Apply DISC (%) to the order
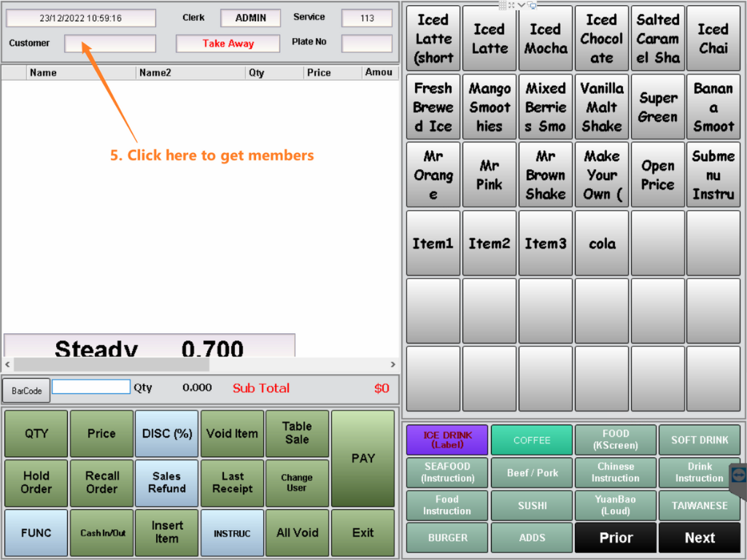 pyautogui.click(x=166, y=434)
